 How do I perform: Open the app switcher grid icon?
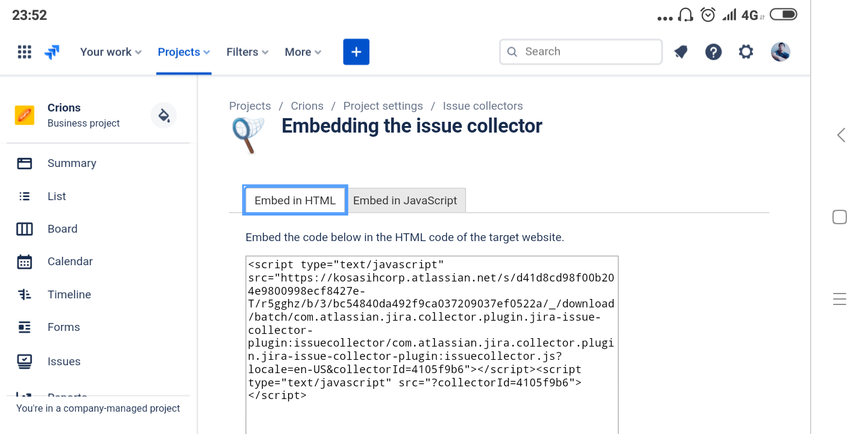coord(24,52)
